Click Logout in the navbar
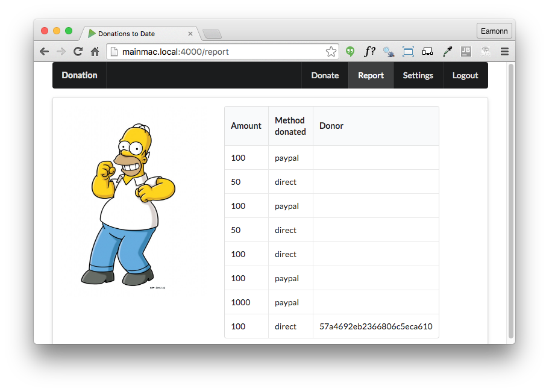Screen dimensions: 549x392 [465, 75]
